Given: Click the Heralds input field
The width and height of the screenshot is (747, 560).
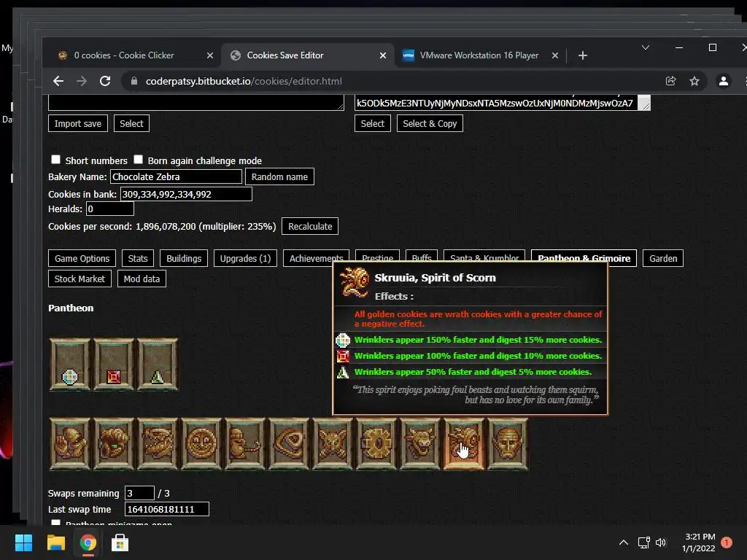Looking at the screenshot, I should click(x=109, y=209).
